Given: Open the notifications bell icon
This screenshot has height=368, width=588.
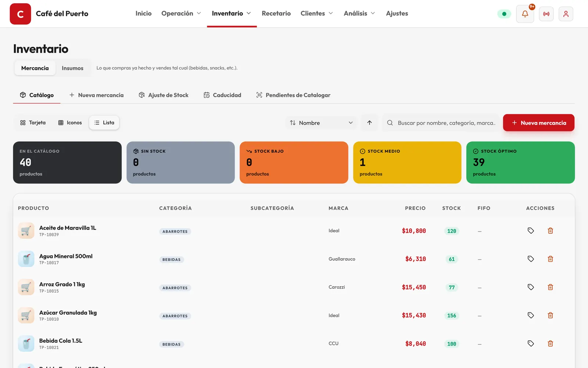Looking at the screenshot, I should [525, 14].
